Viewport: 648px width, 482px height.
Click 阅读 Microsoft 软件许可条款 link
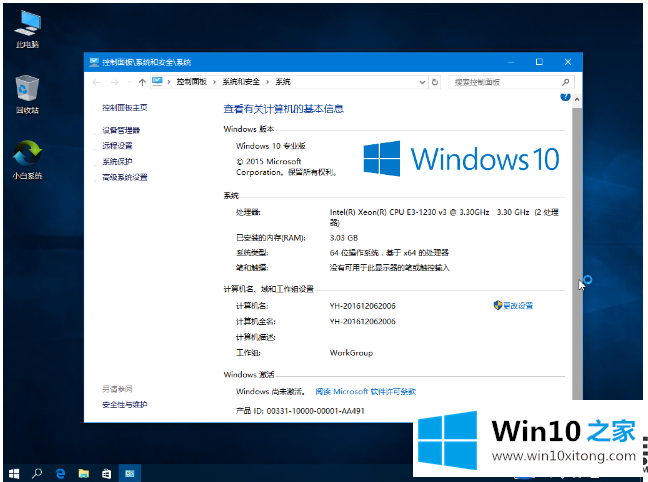click(365, 391)
